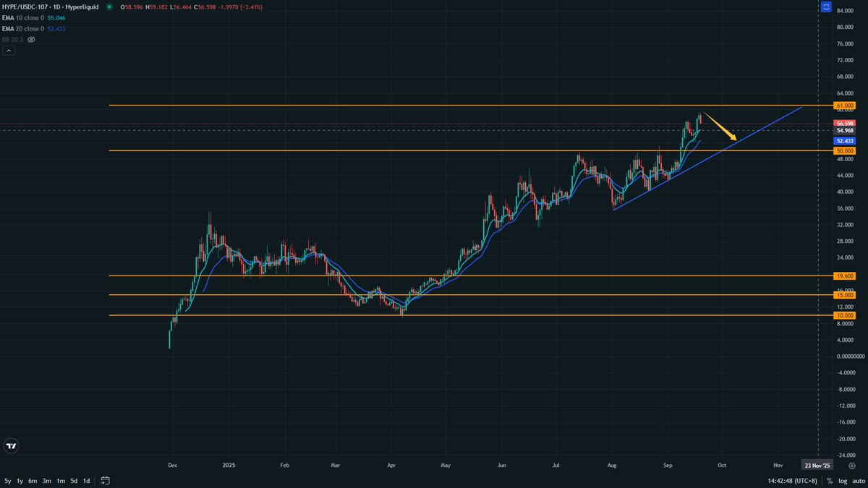Collapse the indicator legend with the chevron

[9, 51]
